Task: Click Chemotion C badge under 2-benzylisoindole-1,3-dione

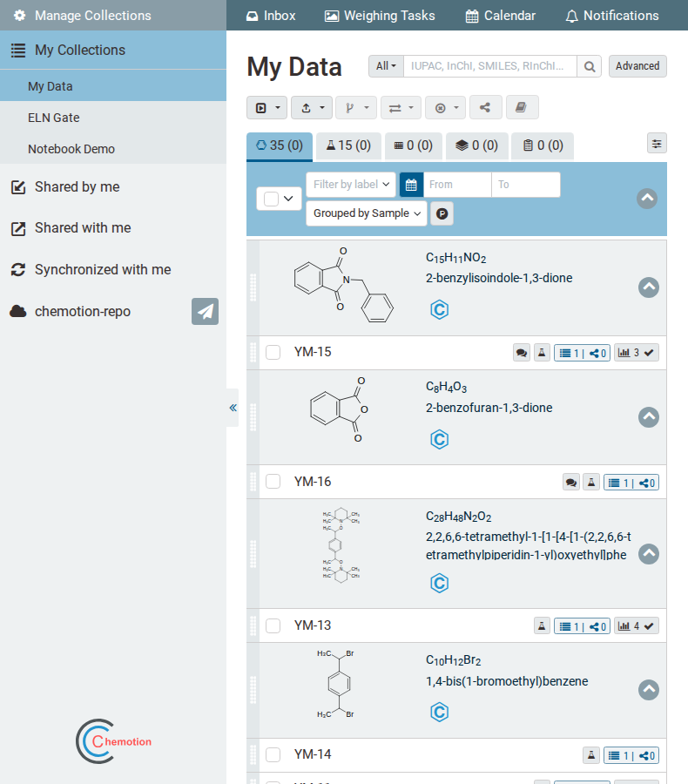Action: click(x=439, y=309)
